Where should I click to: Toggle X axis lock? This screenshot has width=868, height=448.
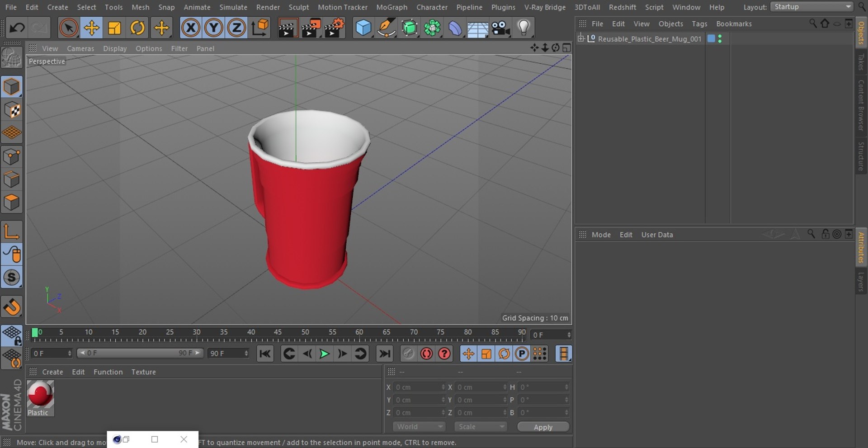pos(191,28)
